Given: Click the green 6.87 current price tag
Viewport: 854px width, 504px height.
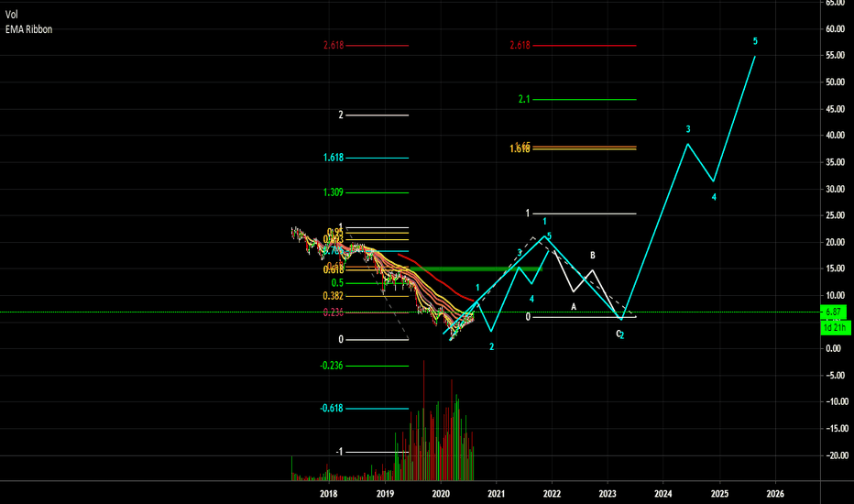Looking at the screenshot, I should [833, 312].
